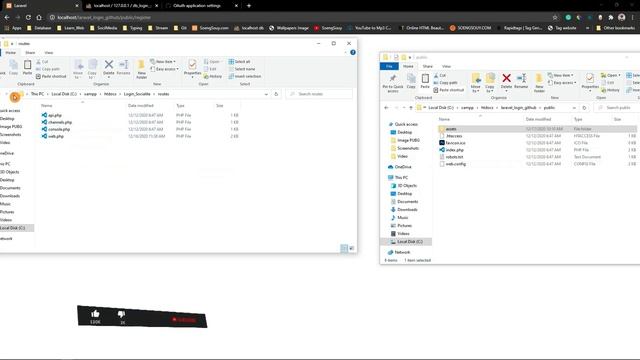Open View tab in public window
640x360 pixels.
click(x=446, y=66)
